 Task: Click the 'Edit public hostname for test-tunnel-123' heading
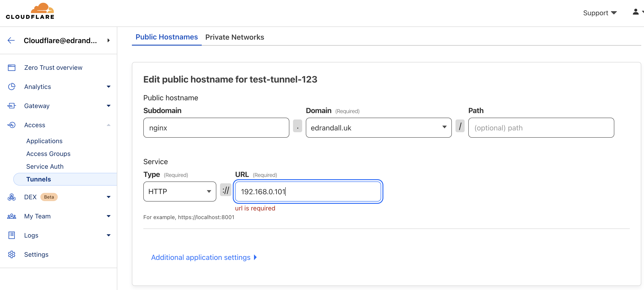point(230,79)
